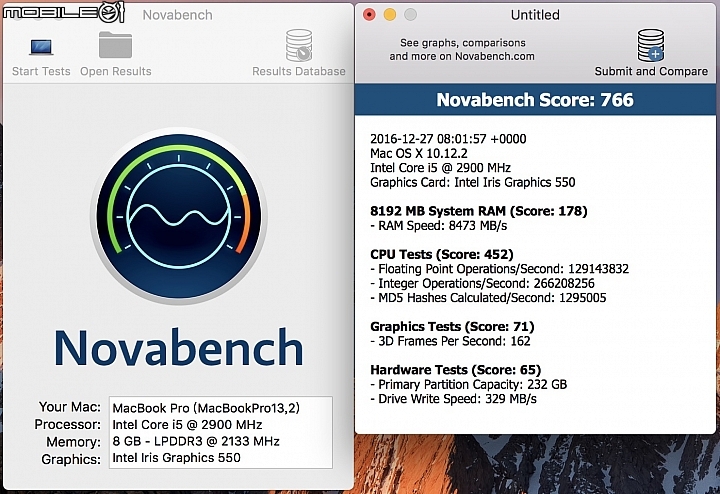Click Intel Iris Graphics 550 in info box
Image resolution: width=720 pixels, height=494 pixels.
pos(176,458)
